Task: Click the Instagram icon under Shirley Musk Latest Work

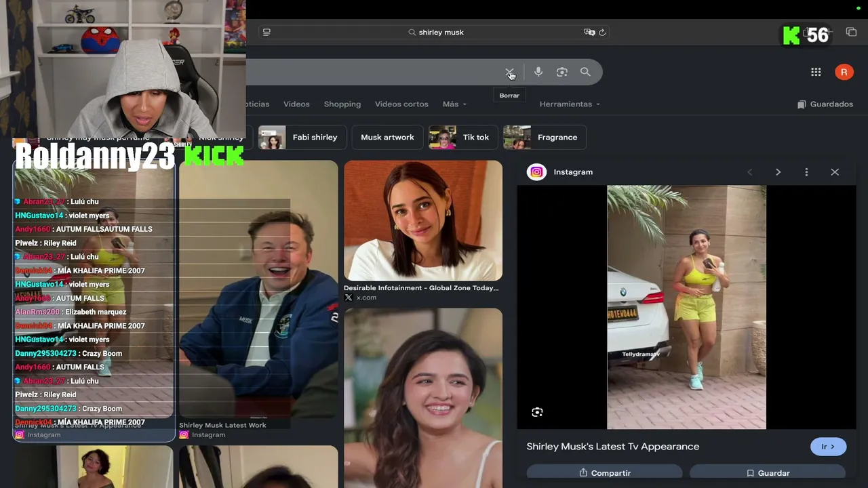Action: (x=184, y=435)
